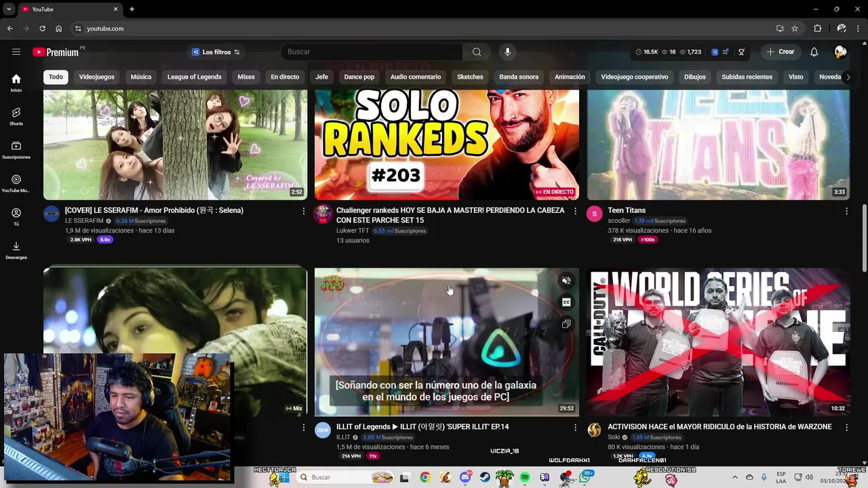The width and height of the screenshot is (868, 488).
Task: Click the vidIQ trophy icon
Action: click(x=741, y=52)
